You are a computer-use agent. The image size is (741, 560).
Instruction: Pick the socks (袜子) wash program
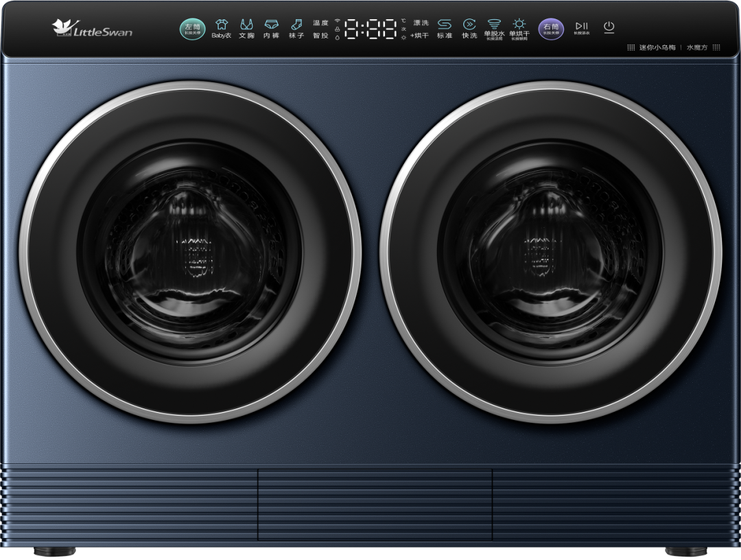[x=296, y=28]
